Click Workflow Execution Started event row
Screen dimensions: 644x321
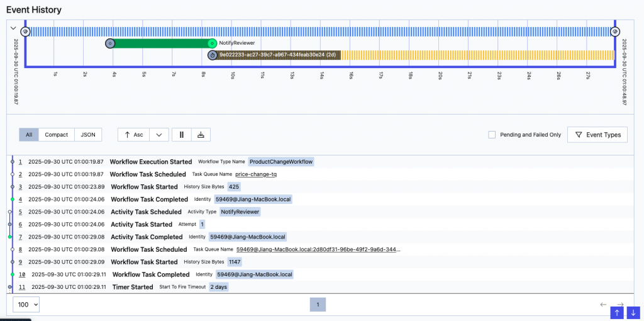[321, 162]
